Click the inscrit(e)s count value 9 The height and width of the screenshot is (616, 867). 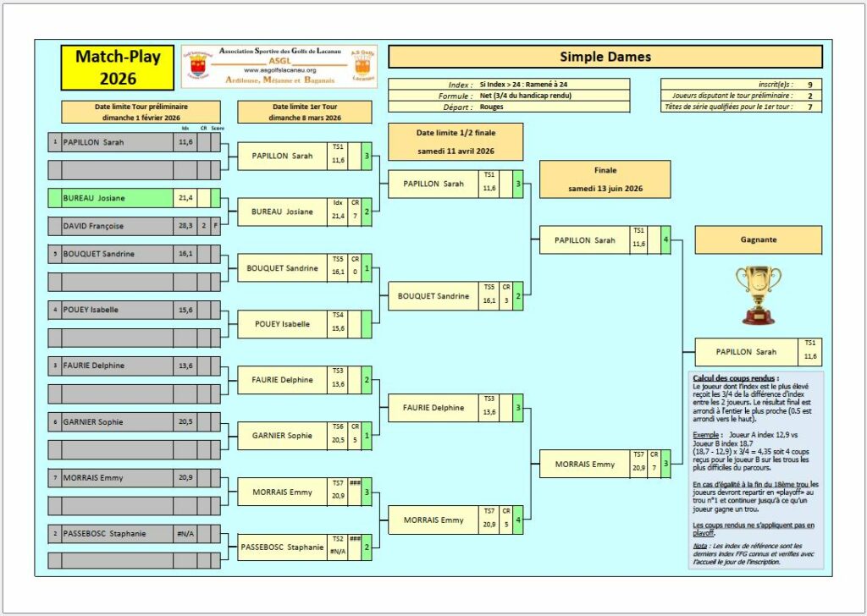pos(810,85)
